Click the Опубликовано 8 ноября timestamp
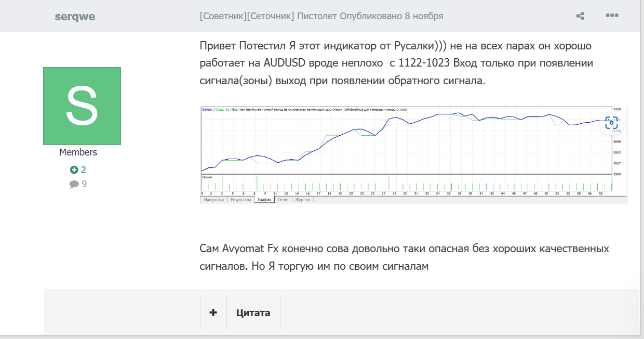644x339 pixels. [x=392, y=16]
